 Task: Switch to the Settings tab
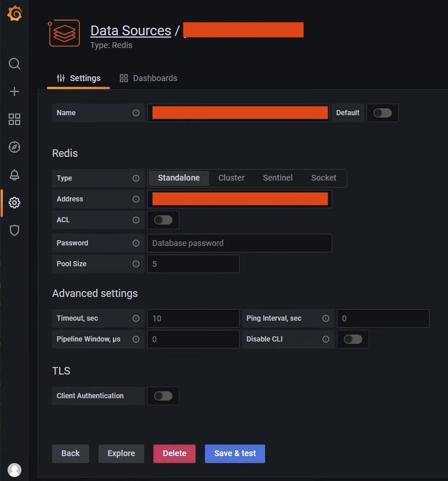pos(79,79)
